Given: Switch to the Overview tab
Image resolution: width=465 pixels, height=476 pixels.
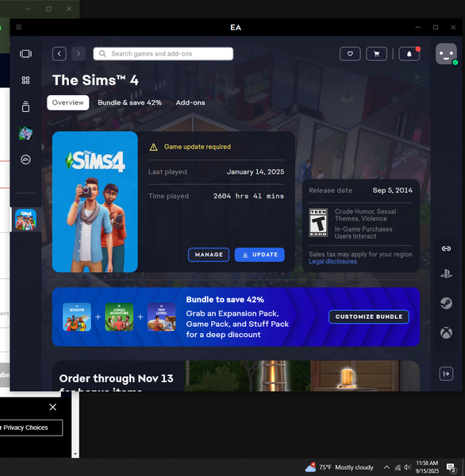Looking at the screenshot, I should click(68, 102).
